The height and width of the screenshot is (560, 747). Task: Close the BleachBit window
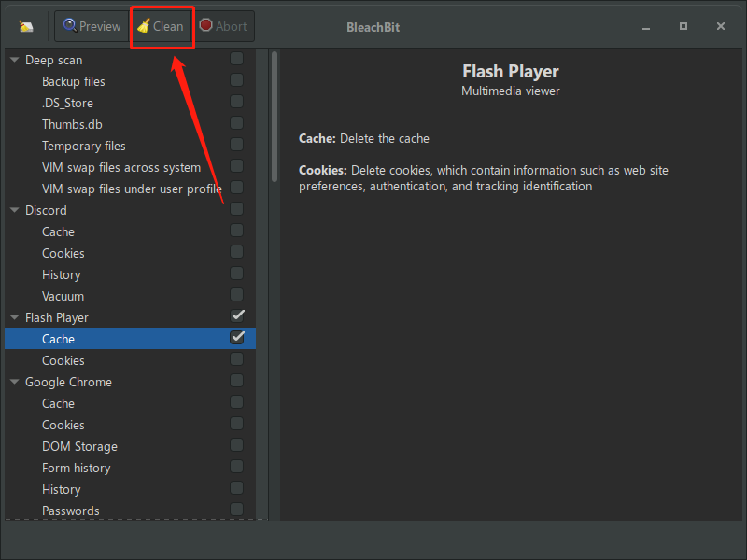click(x=721, y=27)
